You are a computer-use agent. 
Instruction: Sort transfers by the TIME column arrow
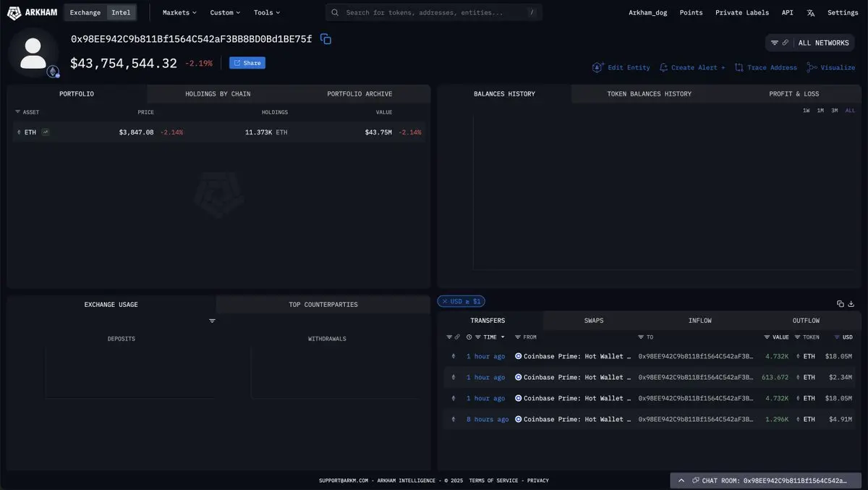[503, 337]
